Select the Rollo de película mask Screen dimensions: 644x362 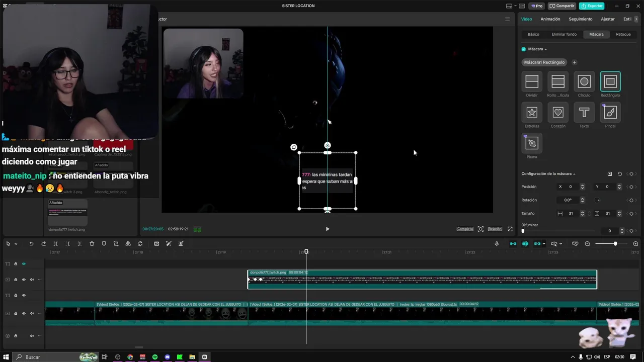coord(558,81)
